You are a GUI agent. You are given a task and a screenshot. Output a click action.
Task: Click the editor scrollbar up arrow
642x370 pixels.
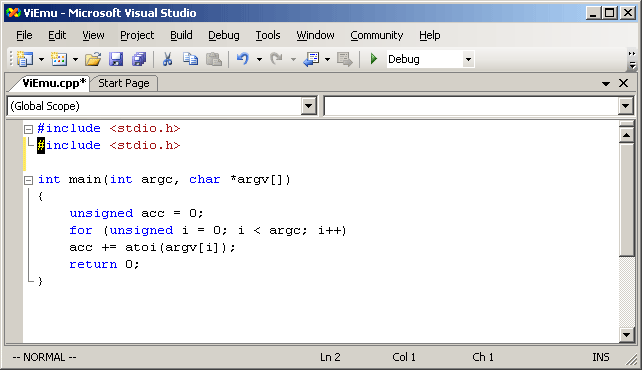(626, 135)
